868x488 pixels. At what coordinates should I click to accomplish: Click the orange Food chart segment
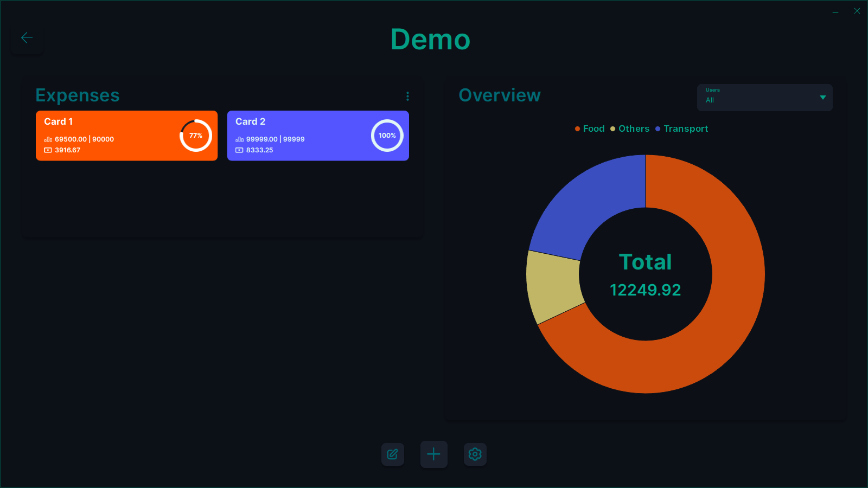pos(727,304)
